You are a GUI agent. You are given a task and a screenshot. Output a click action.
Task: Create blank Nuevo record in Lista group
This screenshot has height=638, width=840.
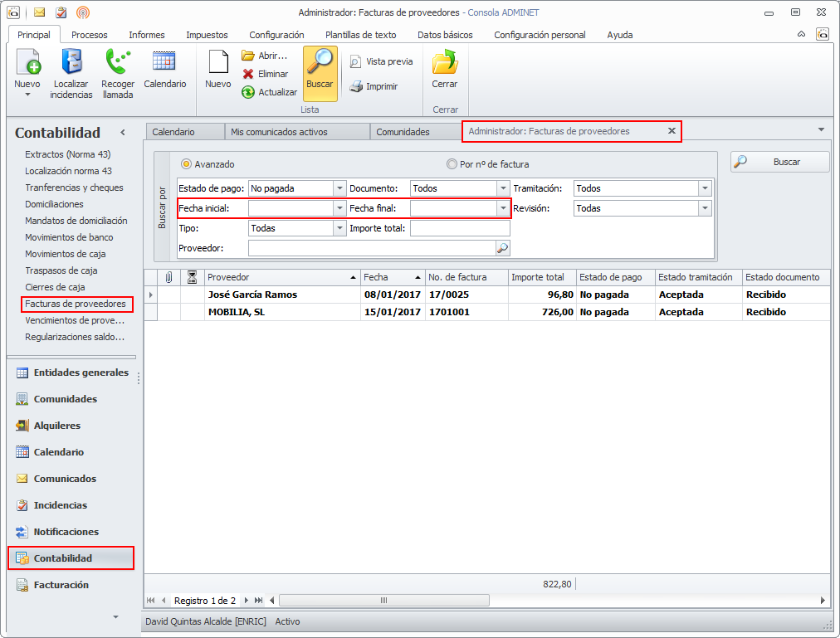pyautogui.click(x=218, y=68)
